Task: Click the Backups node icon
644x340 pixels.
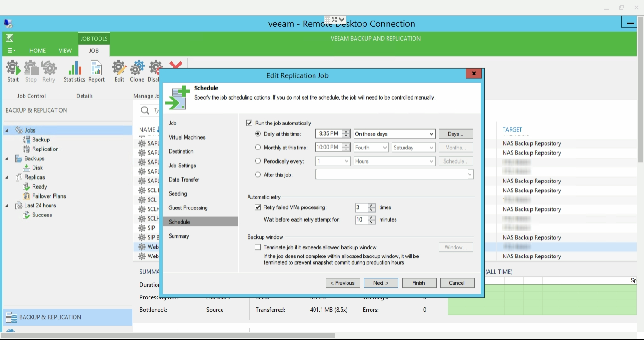Action: [x=19, y=158]
